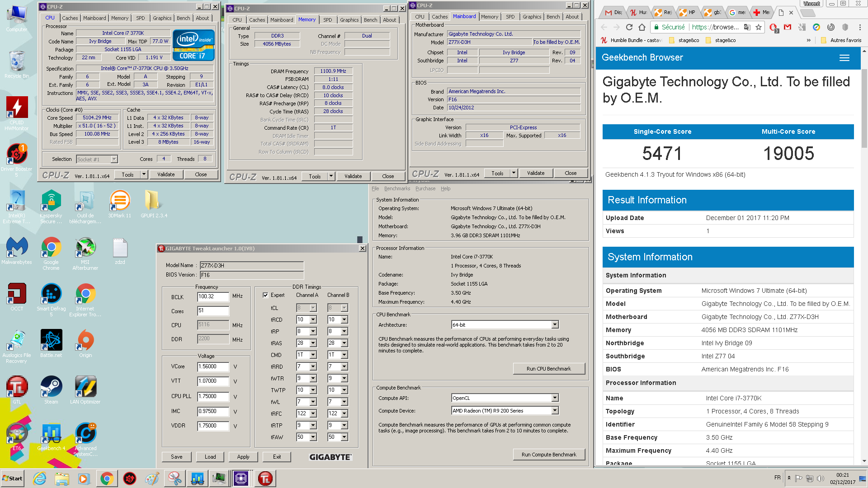Screen dimensions: 868x488
Task: Click translate page icon in address bar
Action: (747, 27)
